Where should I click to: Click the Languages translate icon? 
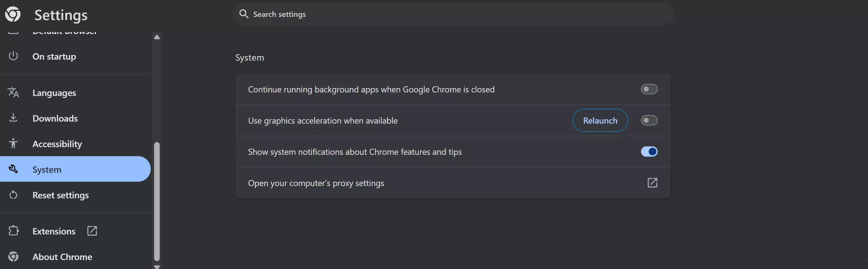coord(13,92)
